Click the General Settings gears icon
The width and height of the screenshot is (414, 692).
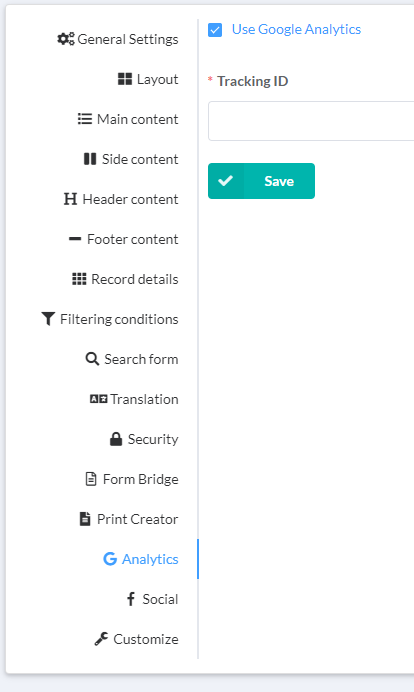[66, 39]
